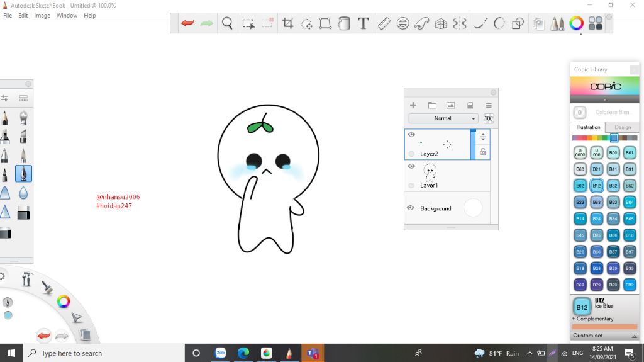Hide the Background layer
The width and height of the screenshot is (644, 362).
pos(411,208)
